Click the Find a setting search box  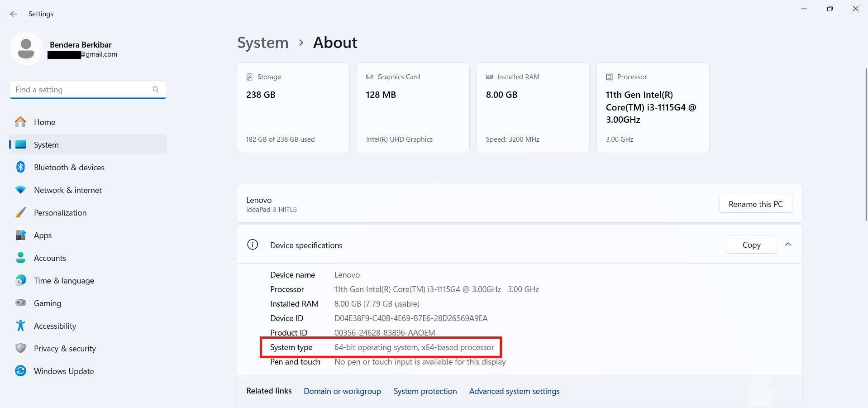pos(81,90)
